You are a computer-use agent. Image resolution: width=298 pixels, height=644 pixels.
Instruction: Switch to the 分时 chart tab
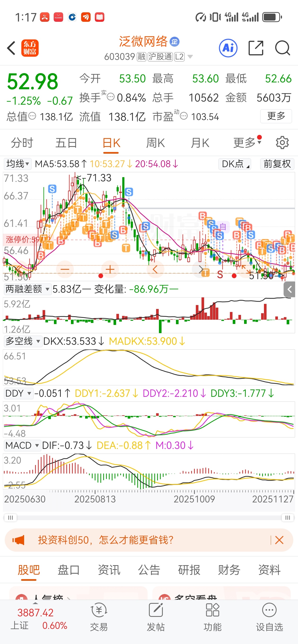(22, 143)
